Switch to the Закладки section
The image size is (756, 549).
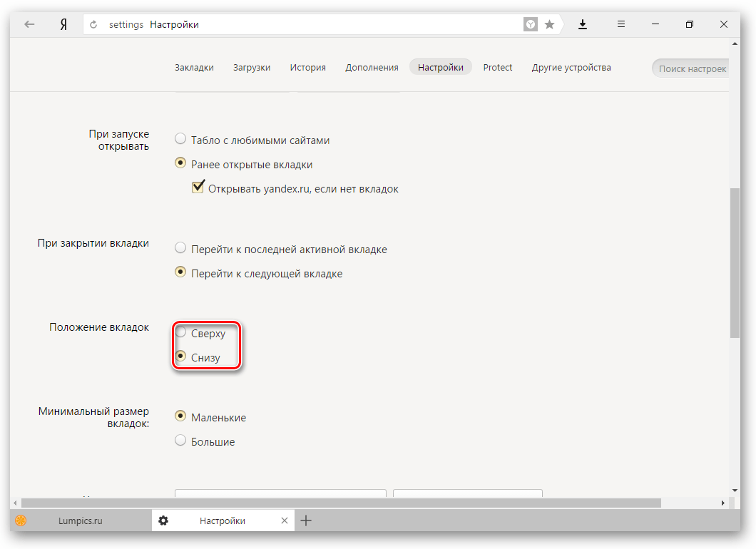(x=194, y=67)
